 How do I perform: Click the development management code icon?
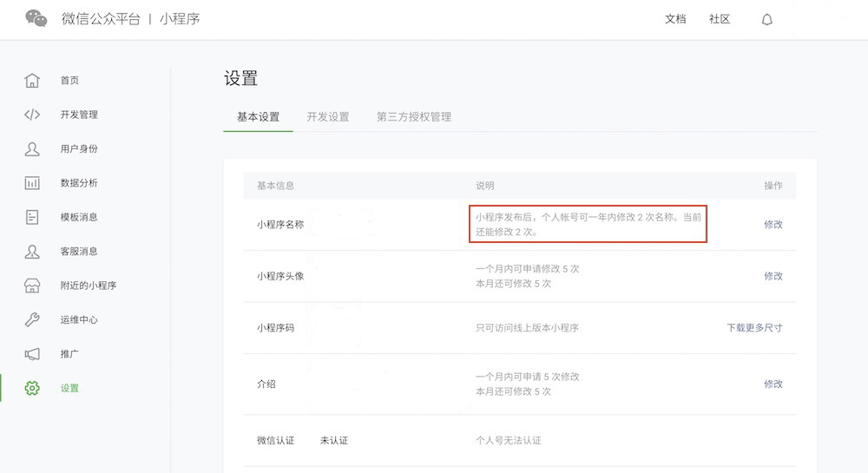click(x=32, y=115)
